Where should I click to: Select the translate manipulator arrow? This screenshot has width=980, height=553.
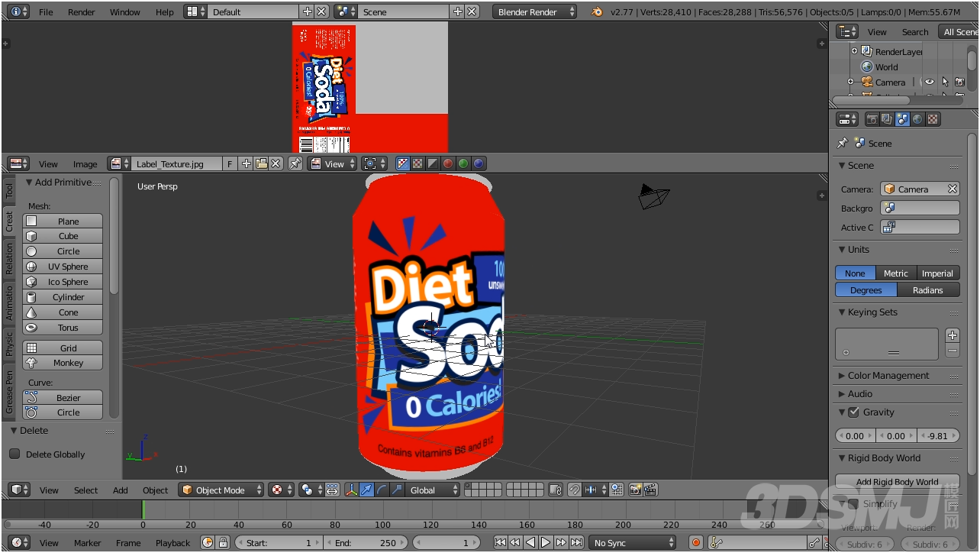click(367, 490)
